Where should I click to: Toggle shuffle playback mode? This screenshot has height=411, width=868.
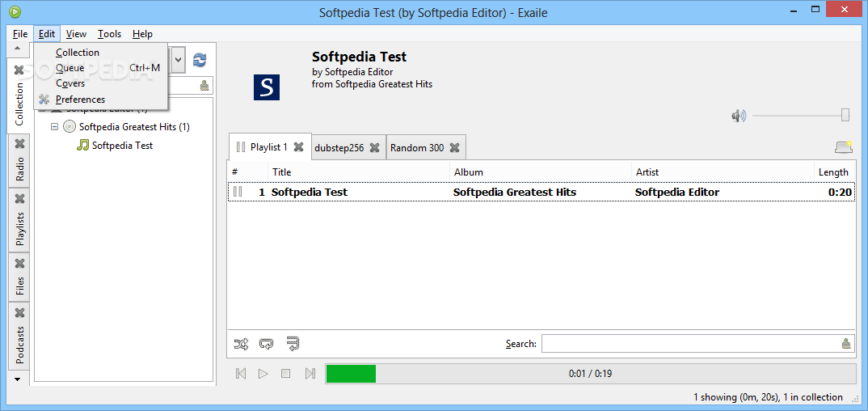242,344
